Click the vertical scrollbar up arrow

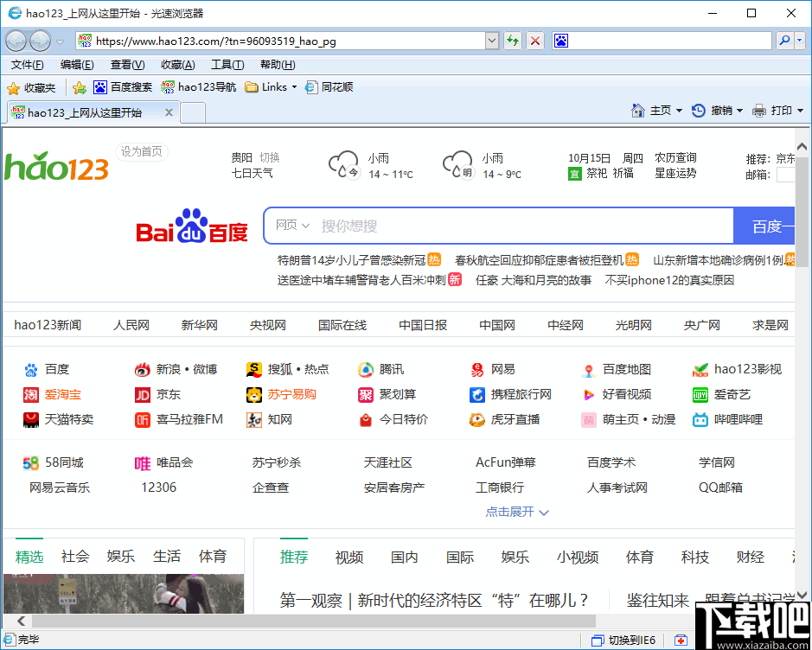click(802, 146)
